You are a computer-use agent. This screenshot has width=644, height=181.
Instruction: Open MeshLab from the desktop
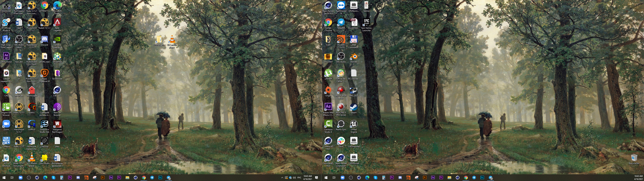19,92
